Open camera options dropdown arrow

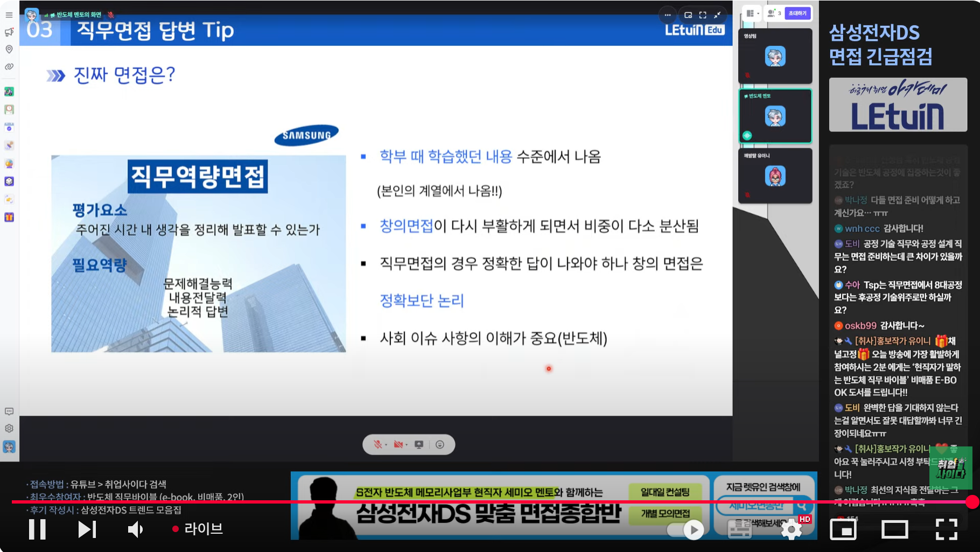point(407,445)
